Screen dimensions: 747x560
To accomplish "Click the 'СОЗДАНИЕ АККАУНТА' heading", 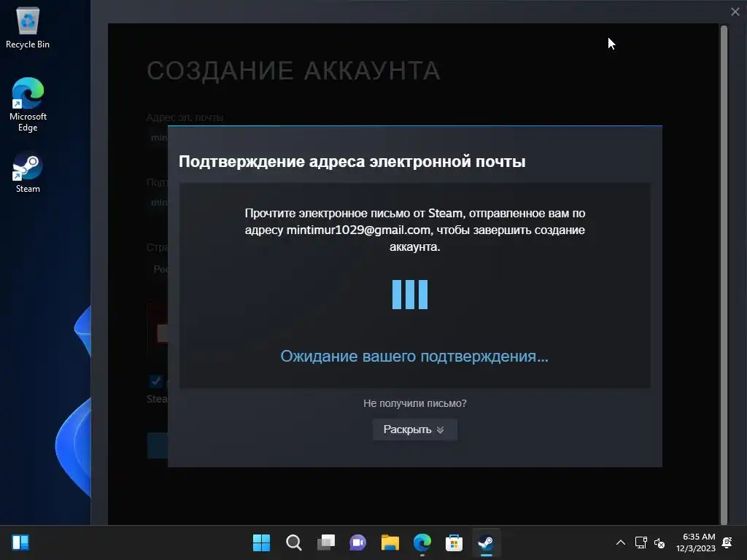I will pyautogui.click(x=293, y=71).
